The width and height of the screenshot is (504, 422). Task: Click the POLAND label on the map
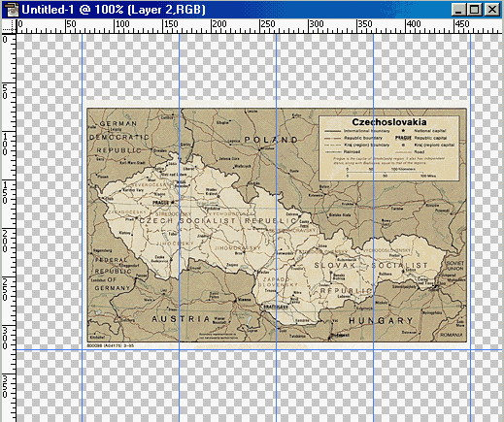point(271,140)
